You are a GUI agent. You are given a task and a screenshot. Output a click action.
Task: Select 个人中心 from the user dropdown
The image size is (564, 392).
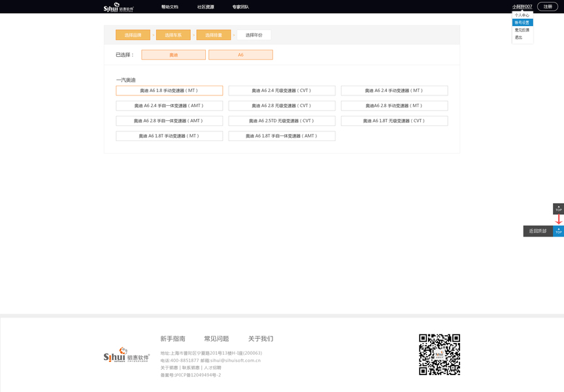pyautogui.click(x=522, y=15)
